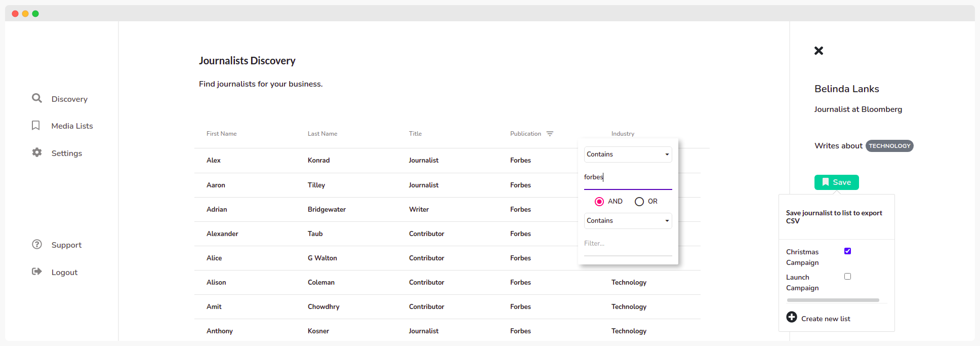
Task: Click the Discovery magnifier icon
Action: pyautogui.click(x=36, y=98)
